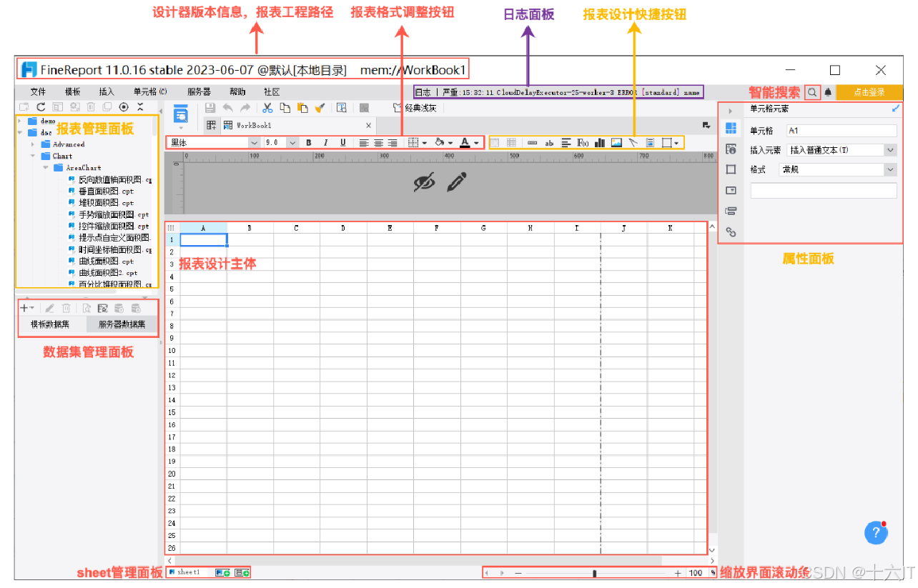Click the pencil edit parameter pane icon
The width and height of the screenshot is (918, 588).
456,182
